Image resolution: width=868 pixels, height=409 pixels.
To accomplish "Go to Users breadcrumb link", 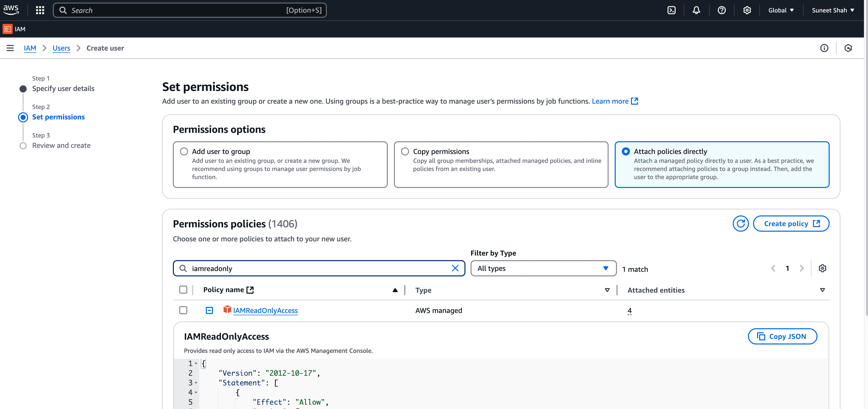I will (61, 48).
